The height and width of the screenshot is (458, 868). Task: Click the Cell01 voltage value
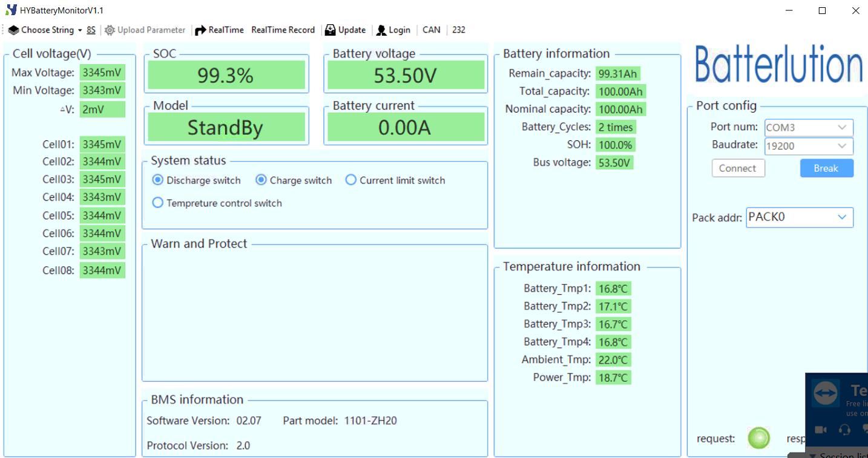(x=102, y=144)
